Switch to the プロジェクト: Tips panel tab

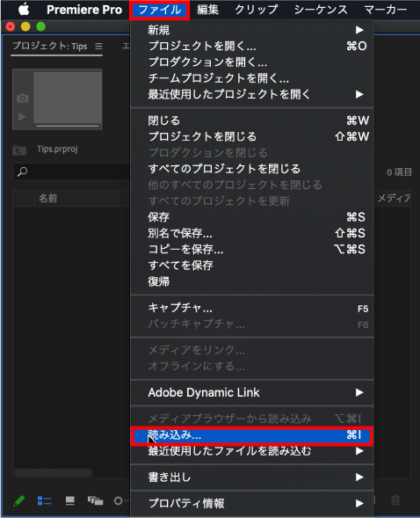(x=50, y=46)
